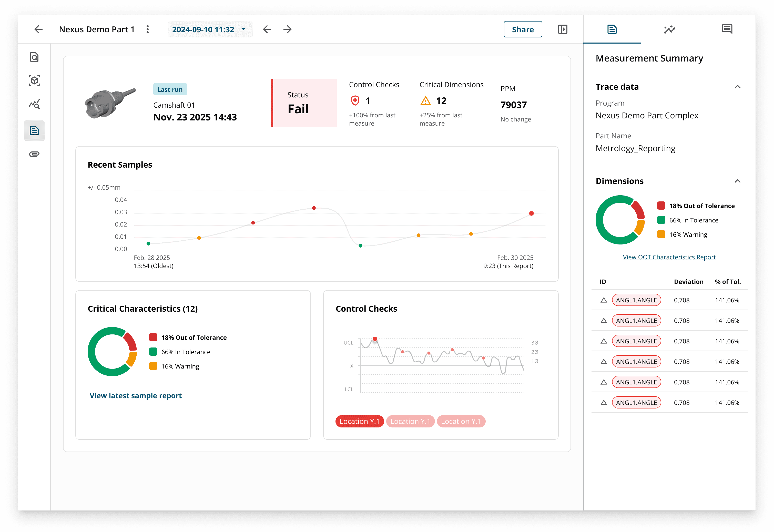This screenshot has width=774, height=532.
Task: Open View latest sample report link
Action: click(x=136, y=396)
